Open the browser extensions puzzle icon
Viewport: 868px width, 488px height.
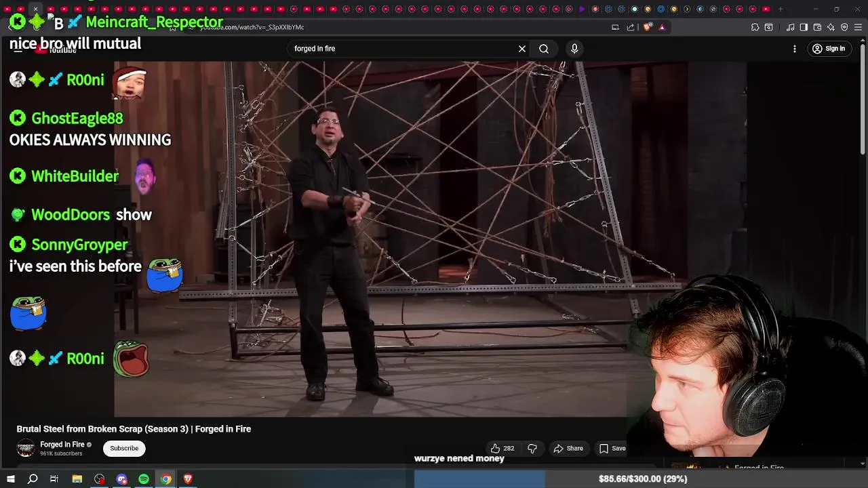coord(755,27)
